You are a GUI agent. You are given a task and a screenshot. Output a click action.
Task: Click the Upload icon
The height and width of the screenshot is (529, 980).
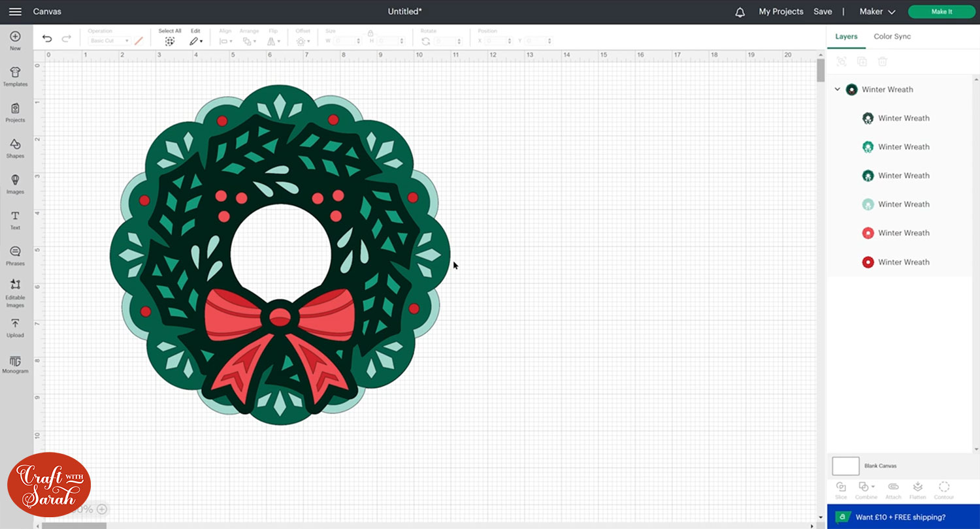click(x=15, y=328)
